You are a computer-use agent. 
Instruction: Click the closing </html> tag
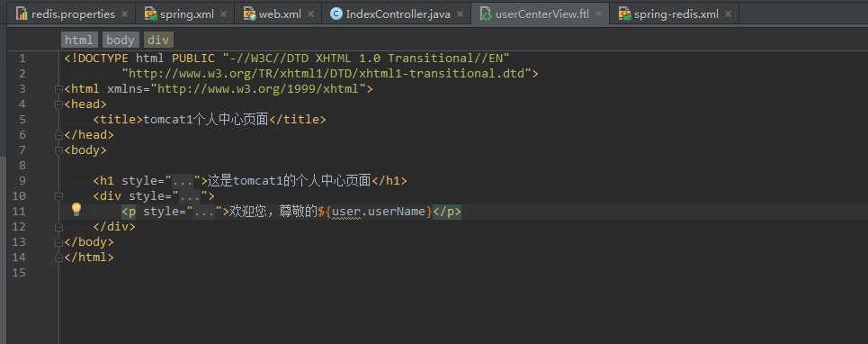click(89, 258)
